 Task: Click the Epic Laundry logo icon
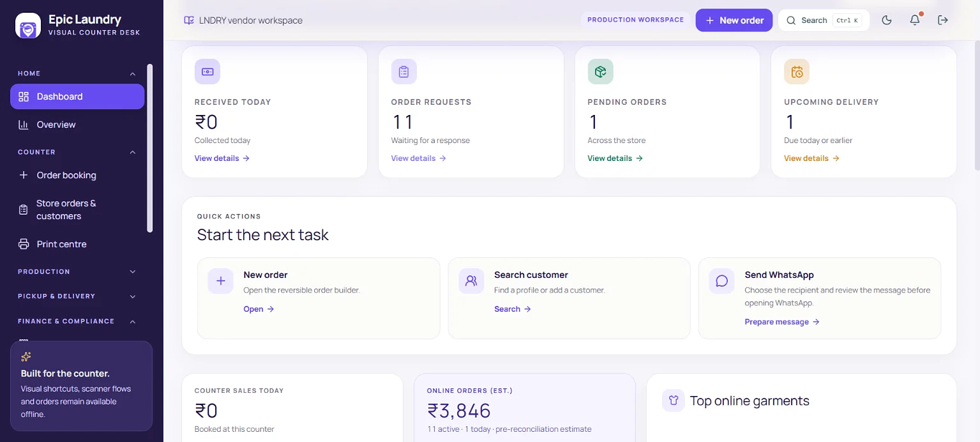pyautogui.click(x=28, y=26)
